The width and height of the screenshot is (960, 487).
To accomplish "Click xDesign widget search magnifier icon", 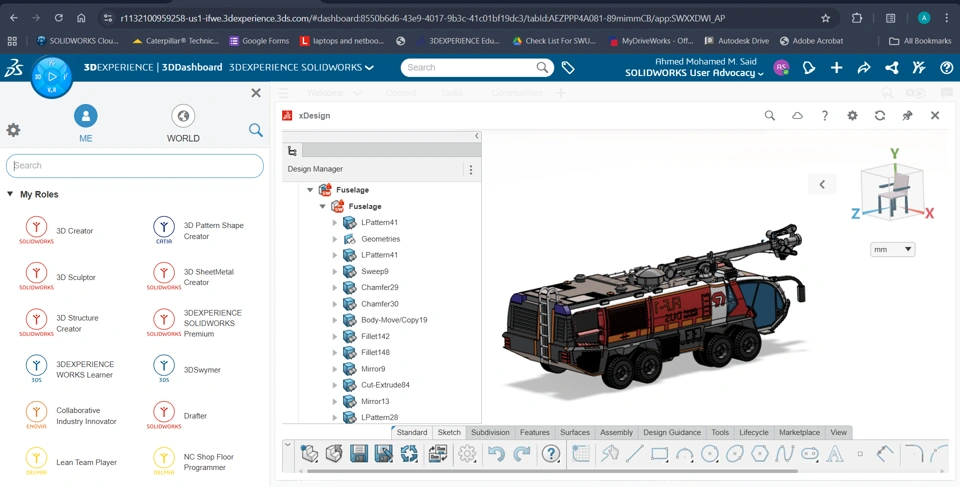I will [x=770, y=115].
